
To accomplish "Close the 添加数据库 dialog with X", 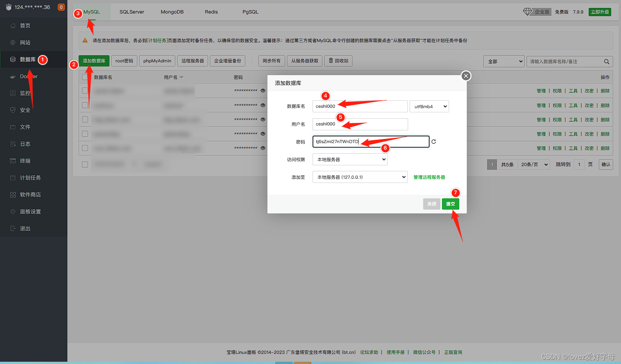I will pos(466,76).
